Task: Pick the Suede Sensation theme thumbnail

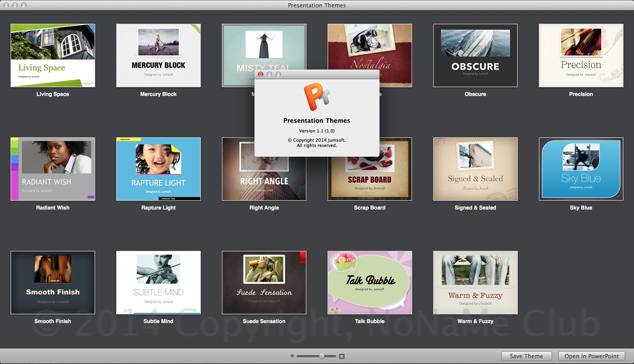Action: pos(264,283)
